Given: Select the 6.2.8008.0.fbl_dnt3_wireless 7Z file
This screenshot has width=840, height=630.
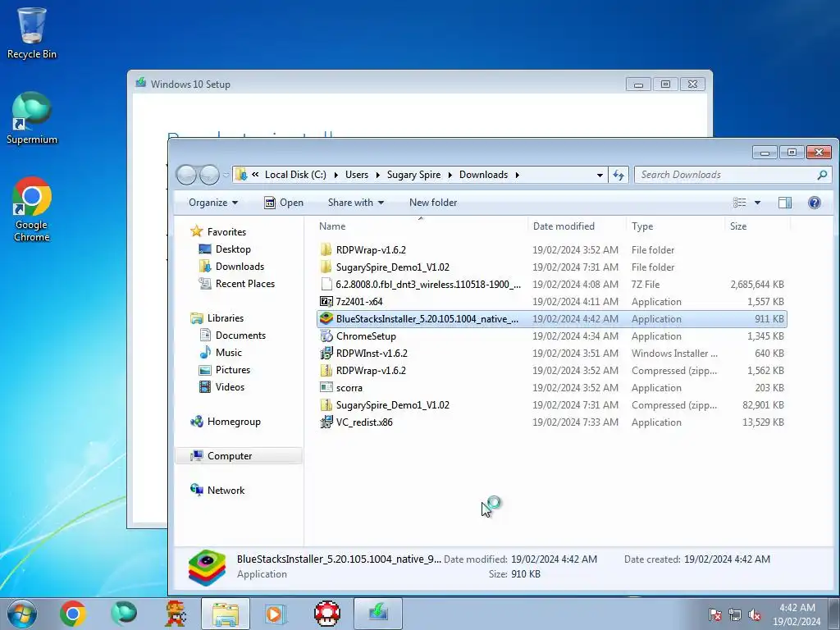Looking at the screenshot, I should point(552,285).
